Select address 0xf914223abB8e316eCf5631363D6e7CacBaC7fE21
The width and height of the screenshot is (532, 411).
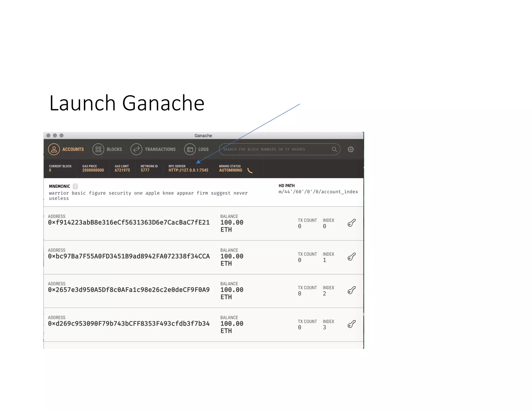click(129, 223)
